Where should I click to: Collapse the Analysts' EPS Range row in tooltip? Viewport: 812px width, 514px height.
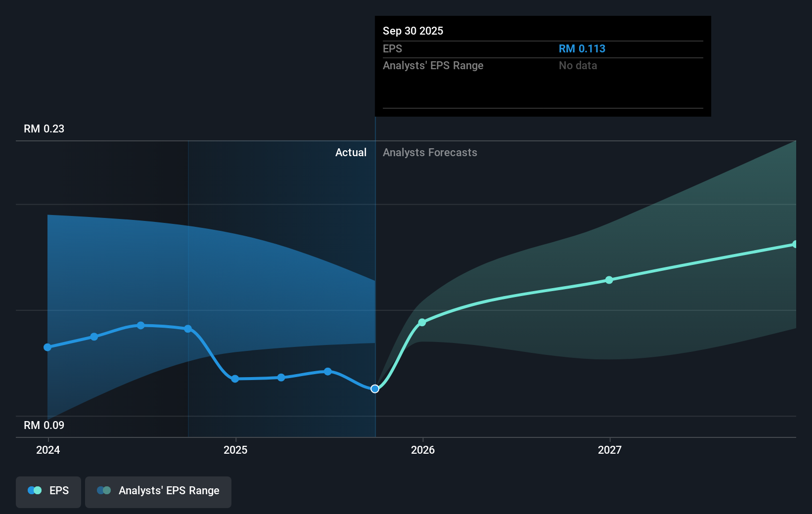(433, 65)
